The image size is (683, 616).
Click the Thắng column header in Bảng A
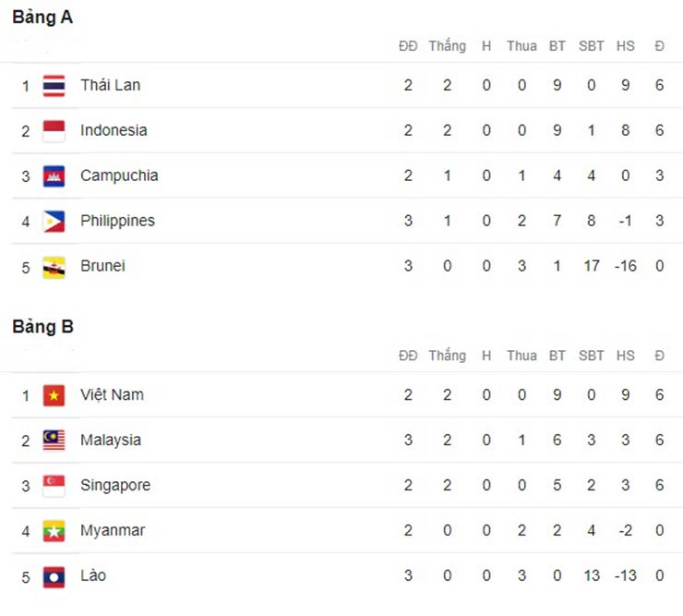[x=447, y=46]
